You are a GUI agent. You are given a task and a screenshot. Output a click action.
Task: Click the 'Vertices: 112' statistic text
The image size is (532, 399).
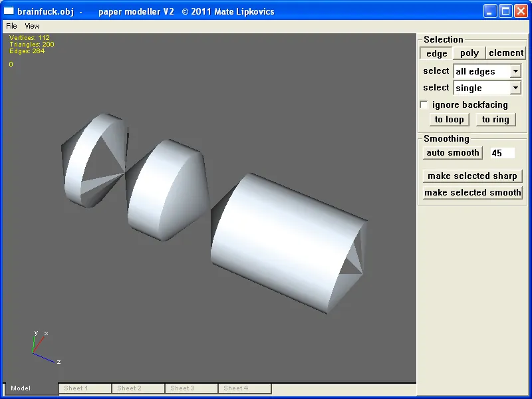pyautogui.click(x=29, y=38)
